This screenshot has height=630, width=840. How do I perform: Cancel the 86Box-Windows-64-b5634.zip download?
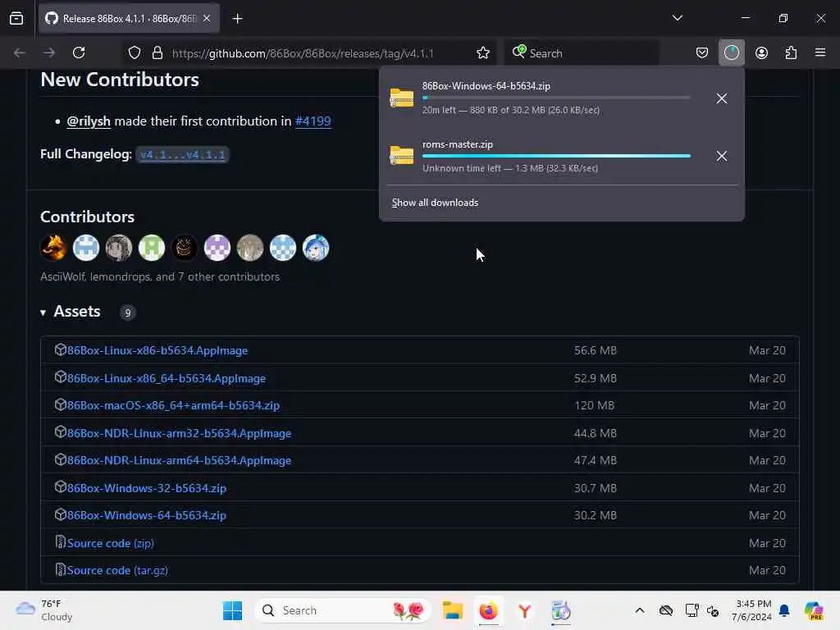[x=722, y=98]
